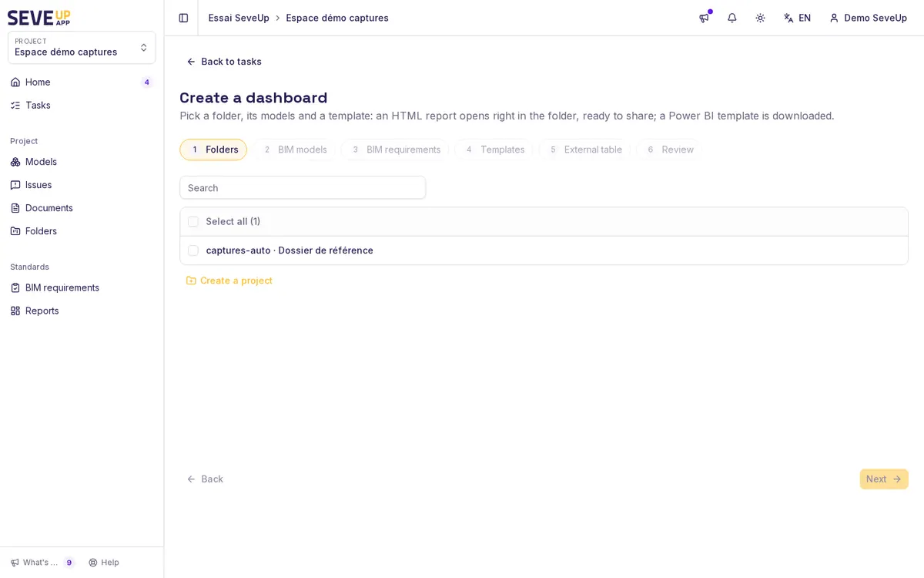Select step 4 Templates tab
This screenshot has height=578, width=924.
point(494,150)
